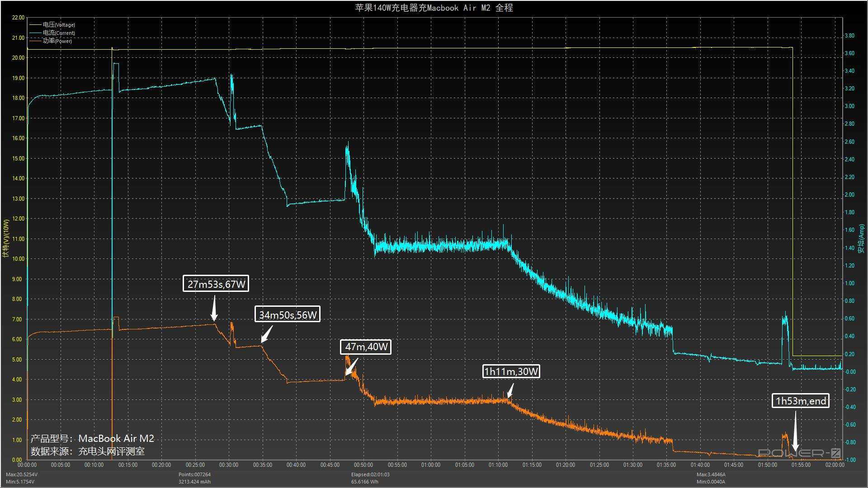
Task: Click the 65.6166 Wh energy readout
Action: click(365, 482)
